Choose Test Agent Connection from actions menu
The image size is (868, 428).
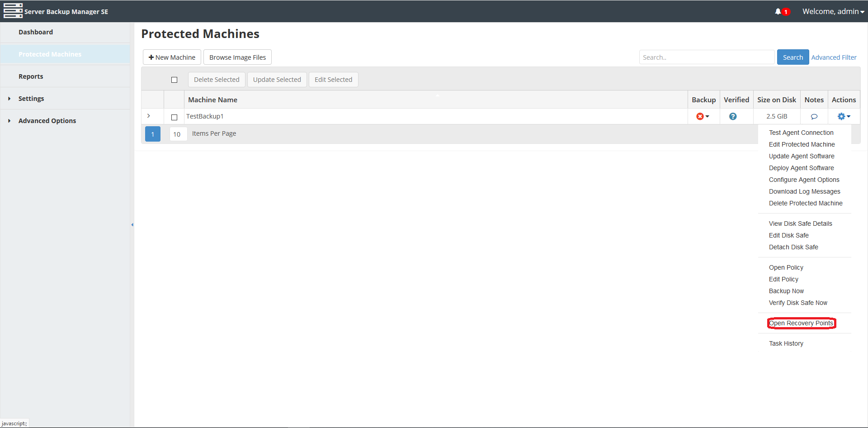(x=801, y=133)
